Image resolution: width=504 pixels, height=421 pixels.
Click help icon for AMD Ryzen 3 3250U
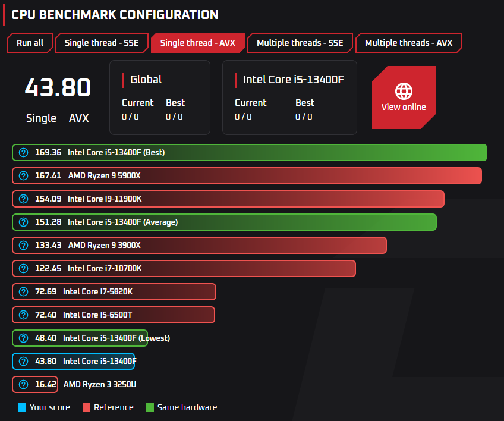[x=23, y=384]
